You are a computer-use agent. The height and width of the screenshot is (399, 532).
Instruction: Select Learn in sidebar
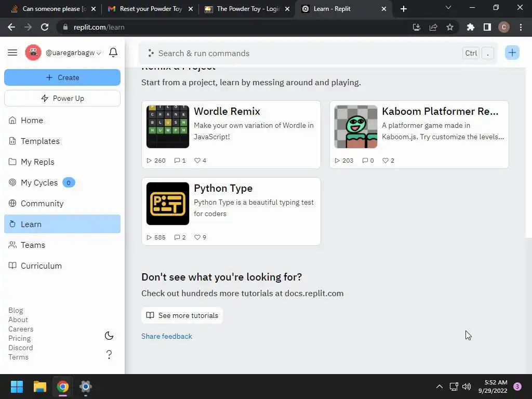point(62,224)
